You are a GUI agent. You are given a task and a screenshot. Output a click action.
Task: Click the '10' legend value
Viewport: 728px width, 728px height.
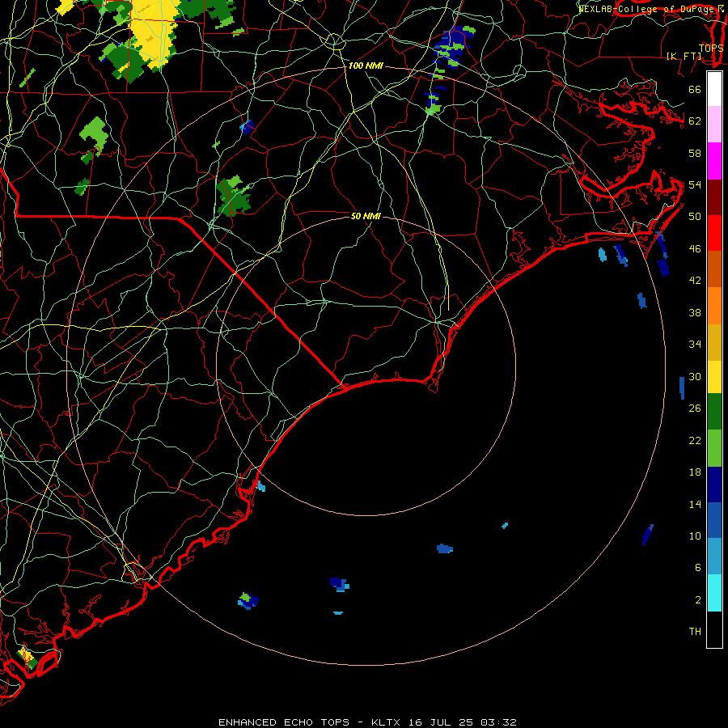click(x=695, y=536)
